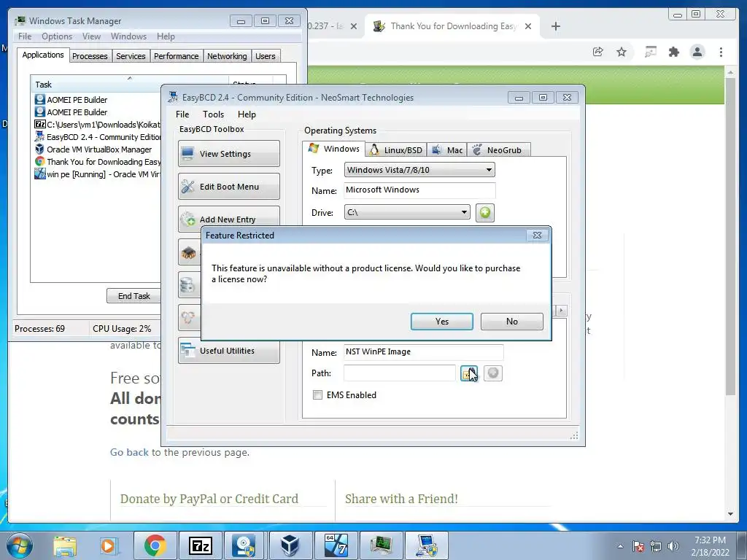Open Windows Explorer from taskbar
This screenshot has height=560, width=747.
(x=65, y=546)
